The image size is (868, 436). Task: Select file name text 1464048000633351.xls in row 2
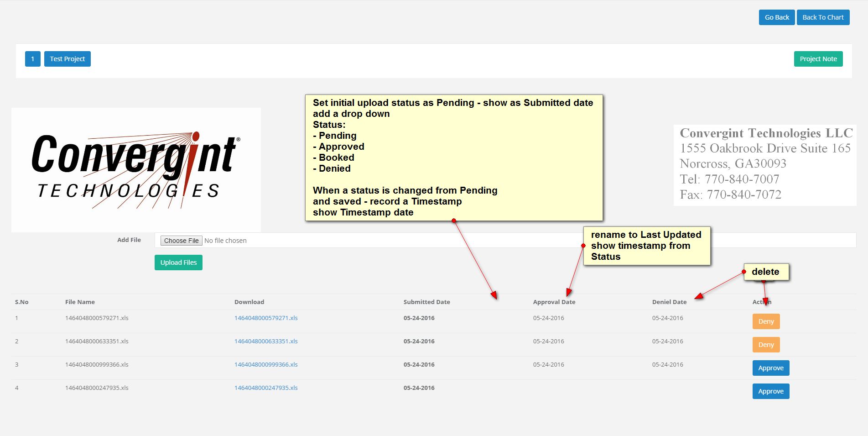coord(97,341)
